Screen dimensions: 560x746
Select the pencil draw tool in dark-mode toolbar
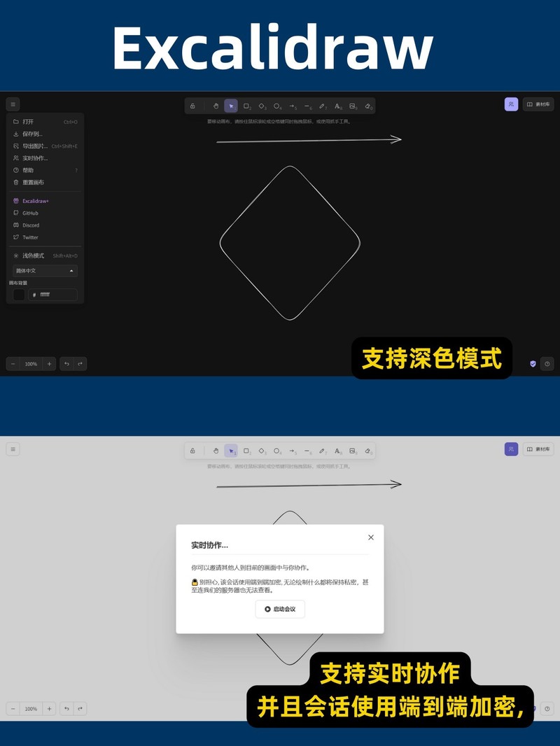(323, 106)
